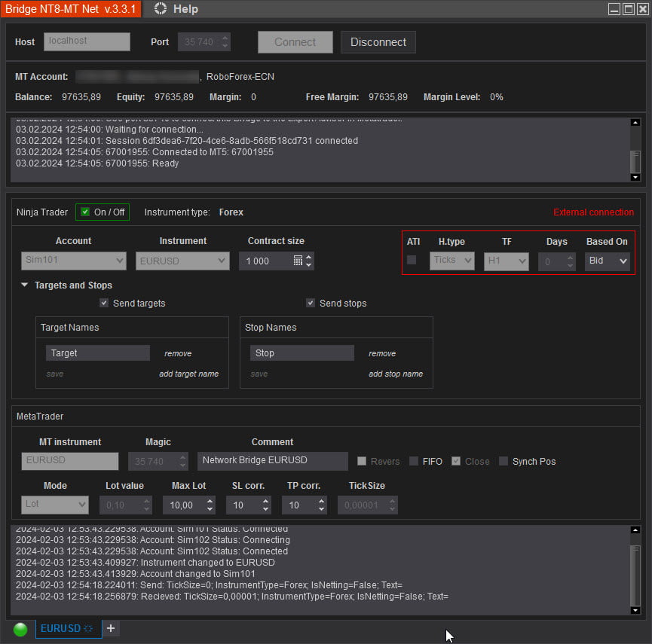
Task: Collapse the Targets and Stops section
Action: (x=25, y=285)
